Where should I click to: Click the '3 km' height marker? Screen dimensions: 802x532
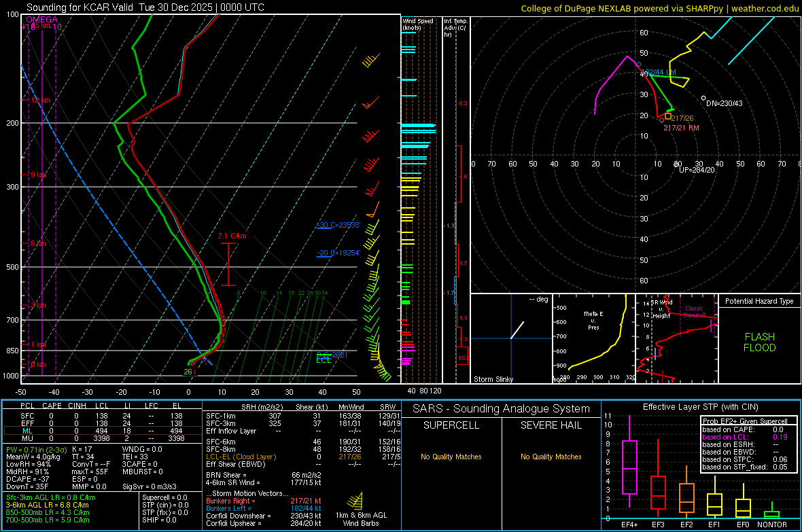pos(38,305)
